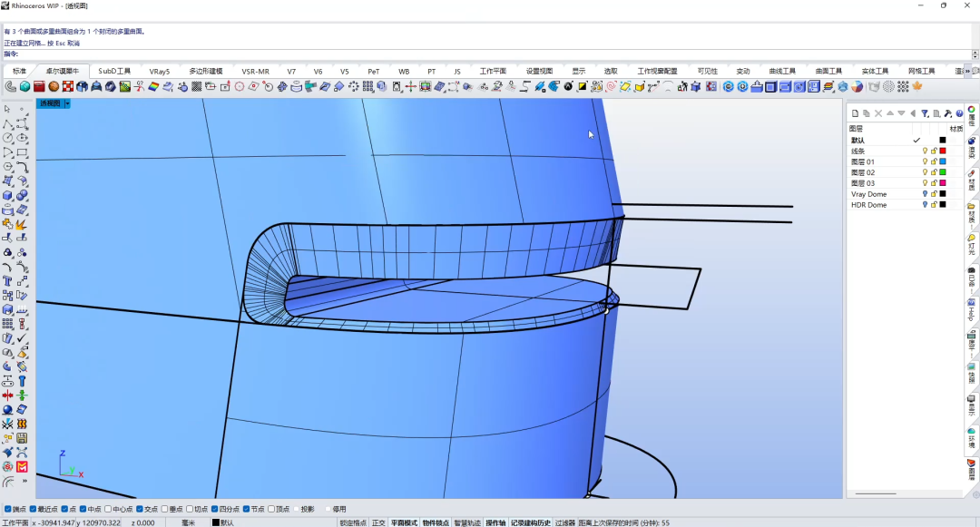Toggle 记录建构历史 in the status bar

tap(531, 522)
